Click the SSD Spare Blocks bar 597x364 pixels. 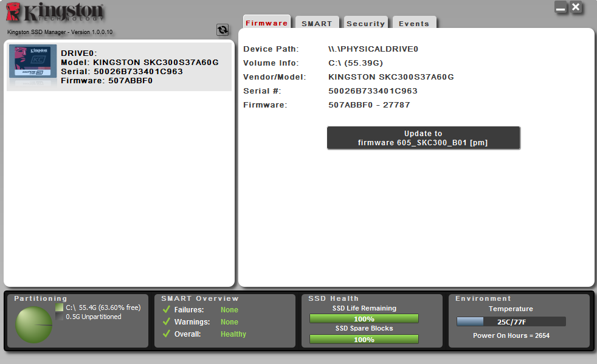coord(364,339)
